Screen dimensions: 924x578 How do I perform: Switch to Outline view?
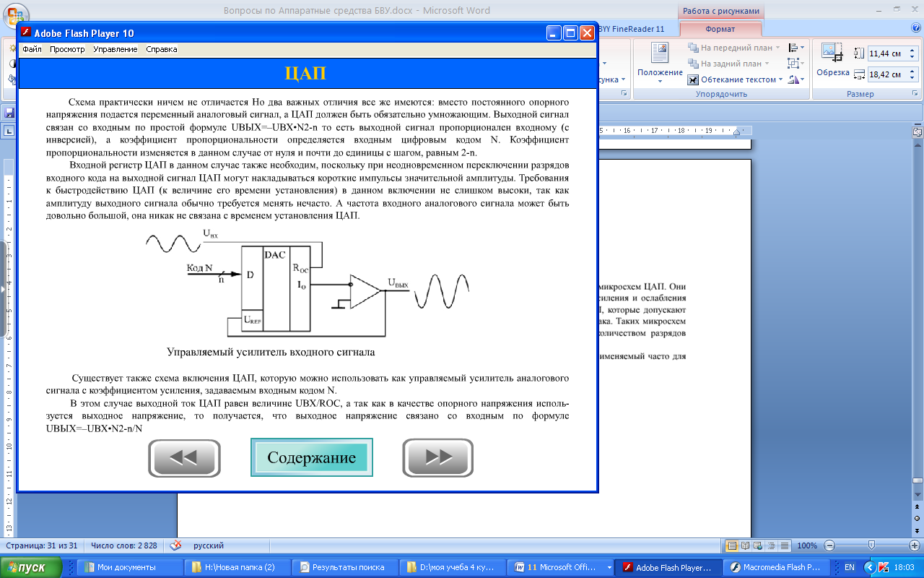pos(771,545)
